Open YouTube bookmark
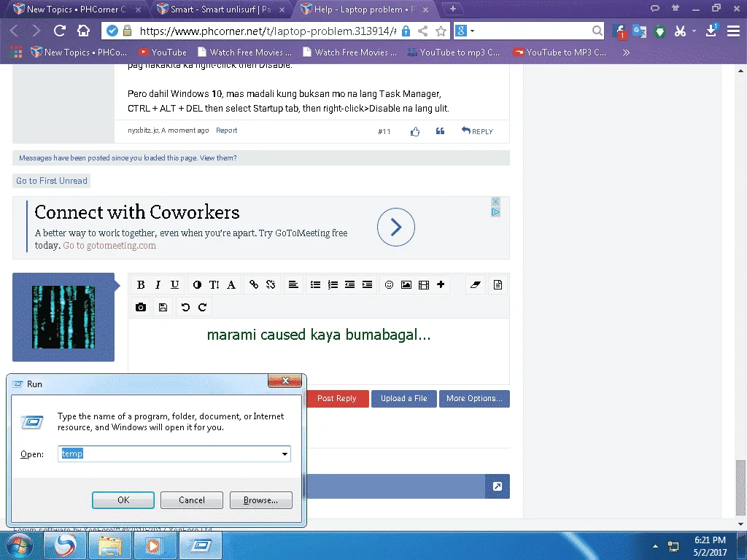The height and width of the screenshot is (560, 747). pos(163,52)
